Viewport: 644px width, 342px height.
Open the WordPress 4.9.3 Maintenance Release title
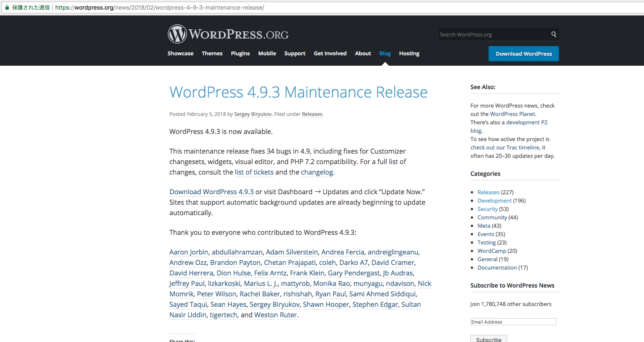tap(298, 92)
